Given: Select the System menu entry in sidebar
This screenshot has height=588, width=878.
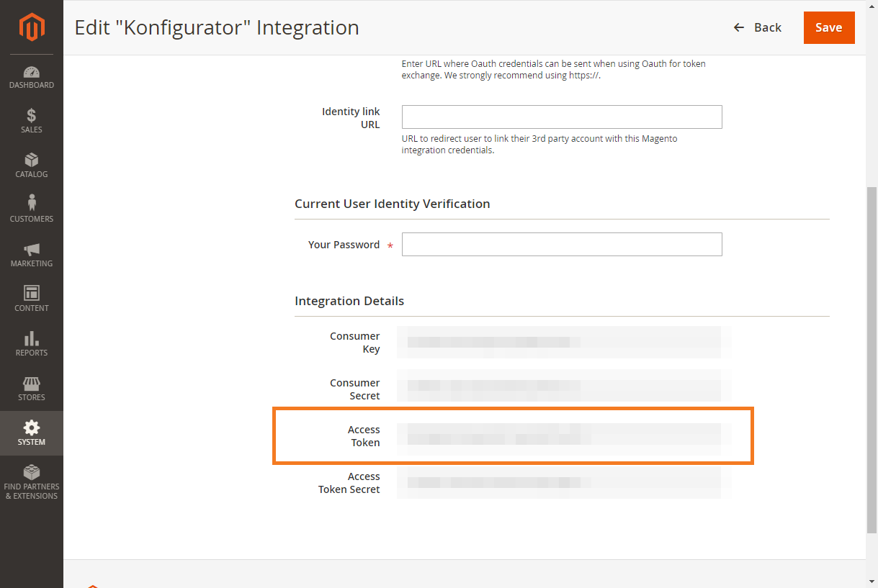Looking at the screenshot, I should click(x=31, y=433).
